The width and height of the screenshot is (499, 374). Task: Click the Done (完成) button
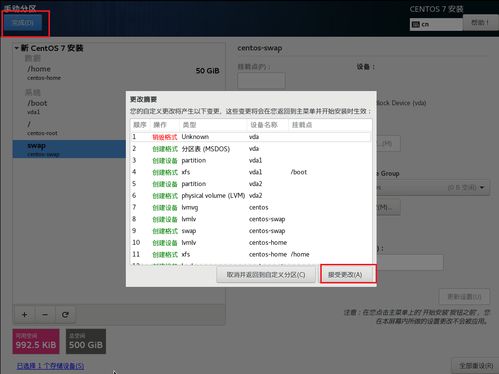tap(23, 23)
